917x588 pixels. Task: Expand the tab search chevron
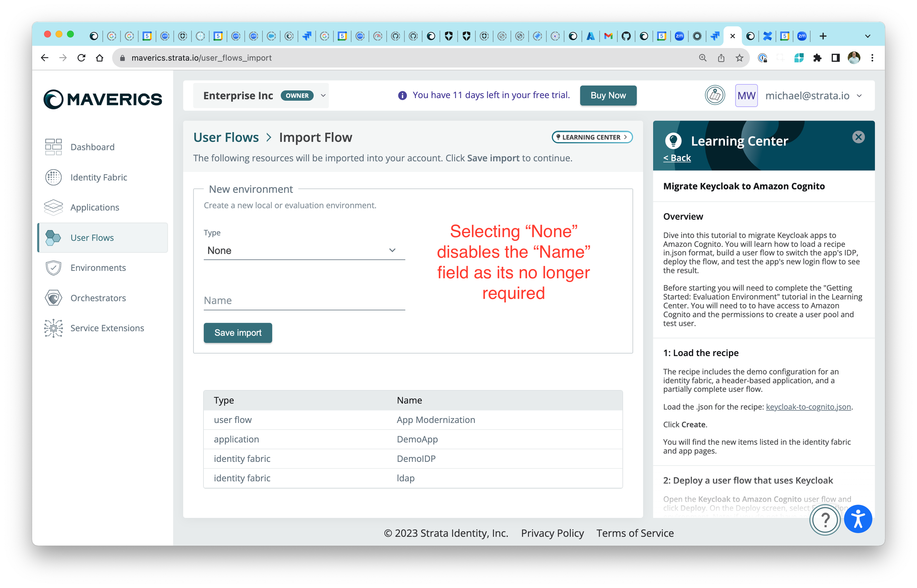coord(867,36)
